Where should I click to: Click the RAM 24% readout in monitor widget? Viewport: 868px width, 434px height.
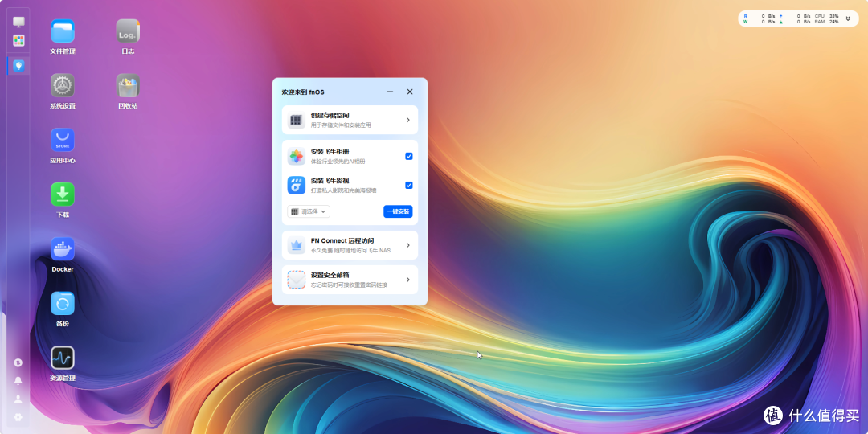click(x=826, y=22)
